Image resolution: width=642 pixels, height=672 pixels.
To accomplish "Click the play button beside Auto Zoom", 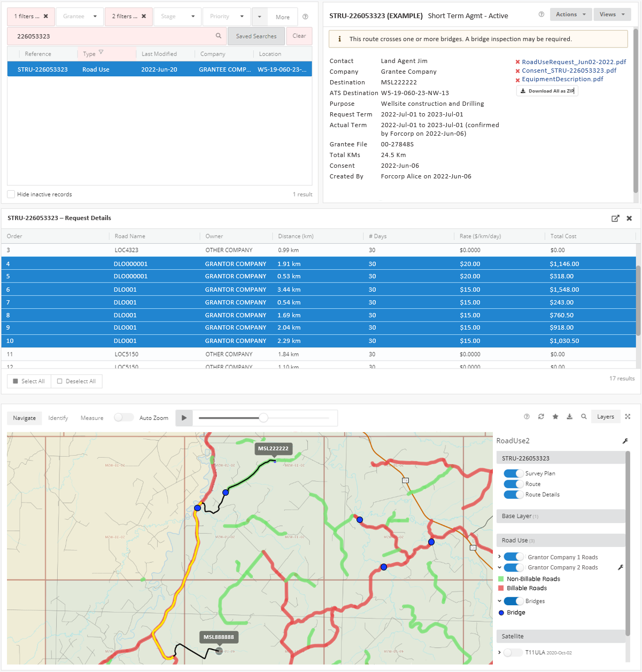I will click(184, 418).
